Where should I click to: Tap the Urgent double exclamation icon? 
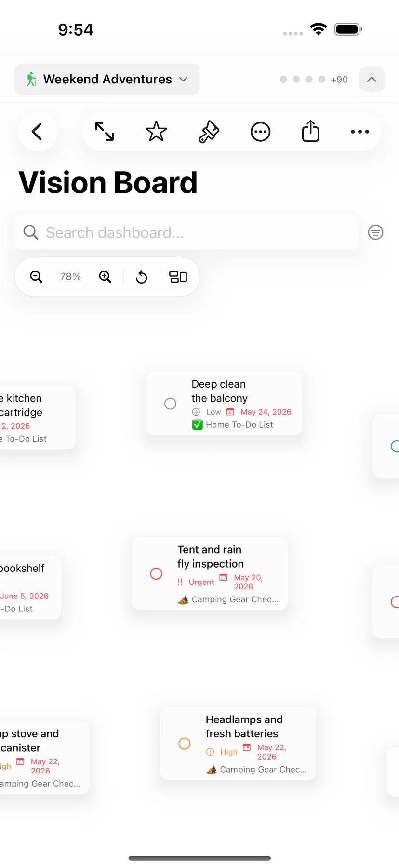180,582
